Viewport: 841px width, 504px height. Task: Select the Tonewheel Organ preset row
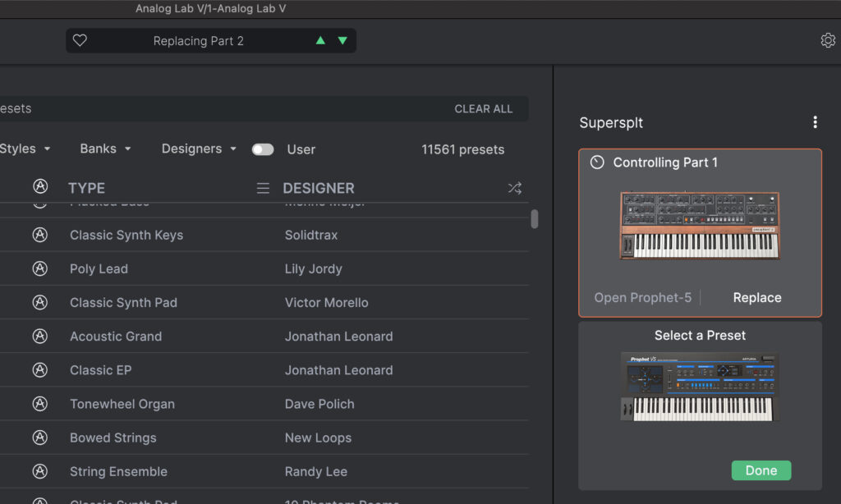point(264,404)
